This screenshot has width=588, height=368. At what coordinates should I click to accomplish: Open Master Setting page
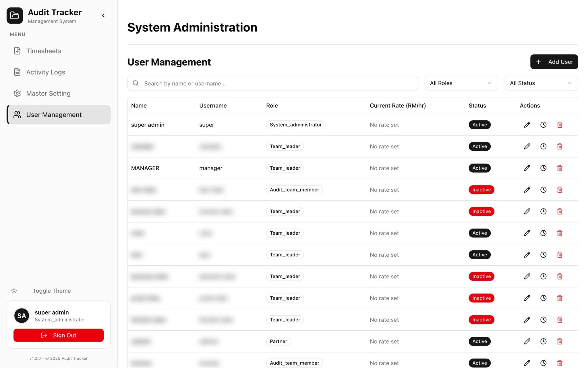[x=59, y=93]
